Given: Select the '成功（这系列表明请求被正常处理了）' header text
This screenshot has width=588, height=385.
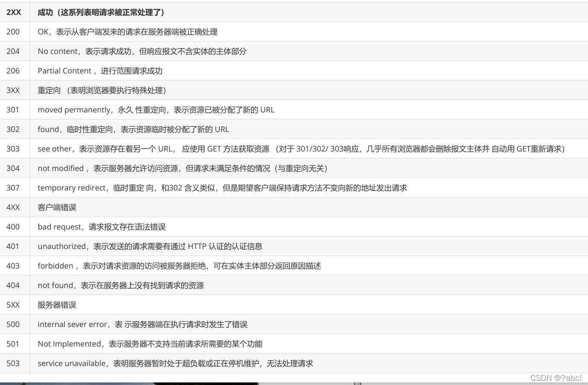Looking at the screenshot, I should point(101,12).
